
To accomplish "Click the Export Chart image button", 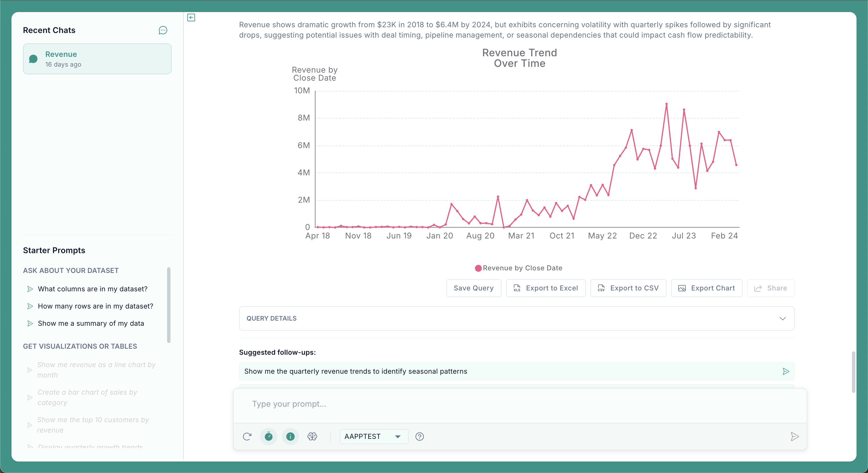I will pos(707,288).
